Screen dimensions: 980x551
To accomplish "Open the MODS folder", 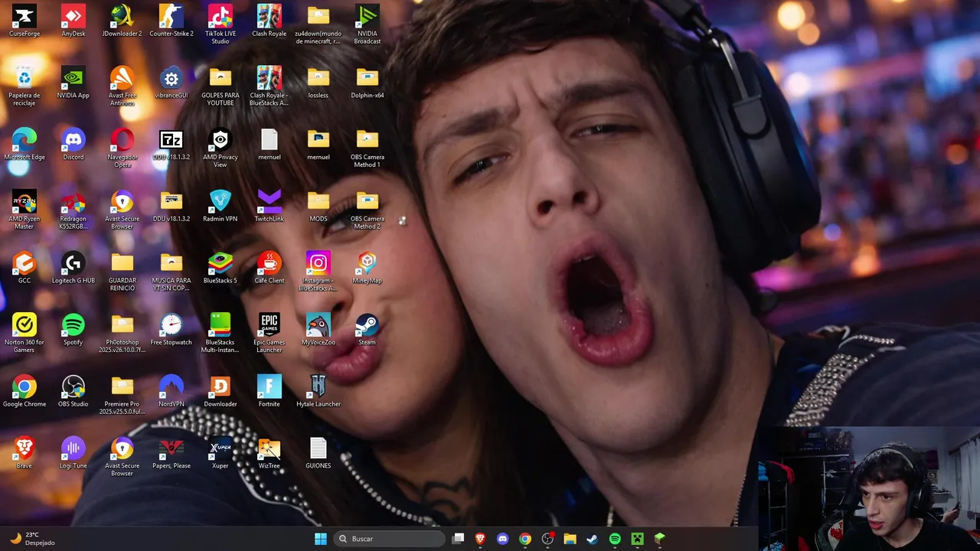I will coord(318,206).
